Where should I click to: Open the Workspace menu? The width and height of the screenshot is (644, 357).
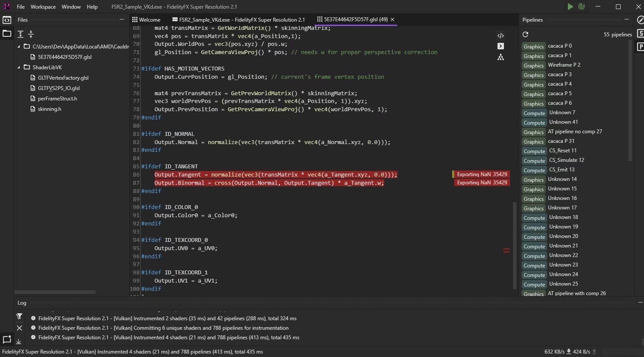point(43,7)
